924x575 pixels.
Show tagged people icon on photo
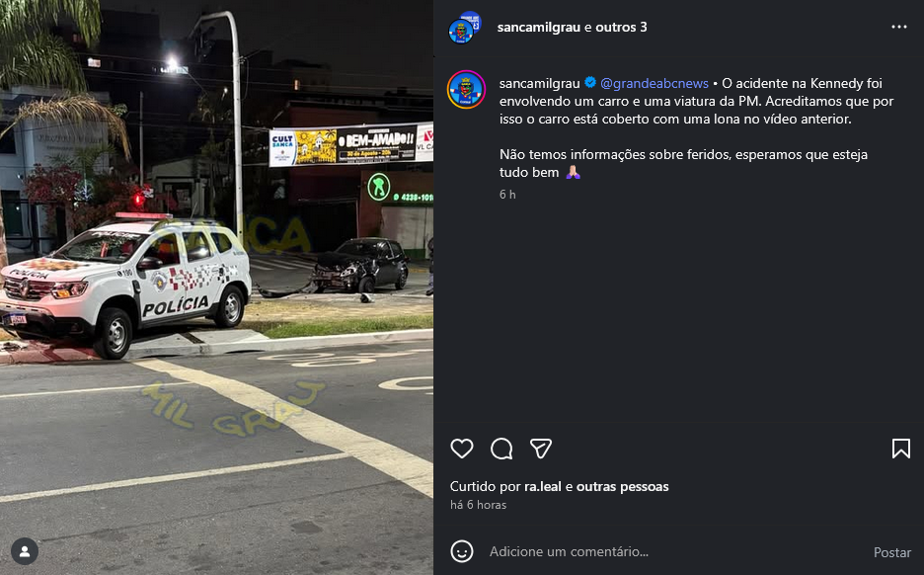(25, 551)
